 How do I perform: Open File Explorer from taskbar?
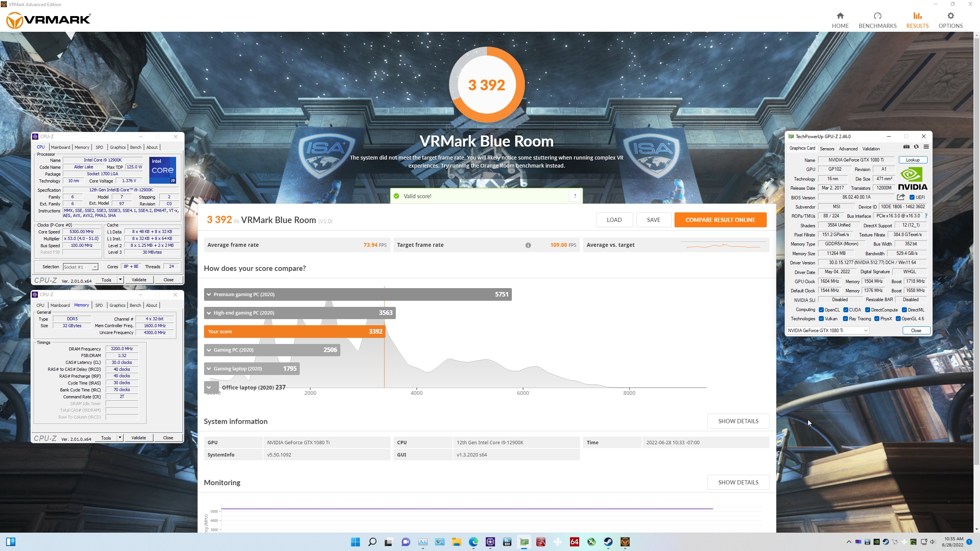click(456, 542)
